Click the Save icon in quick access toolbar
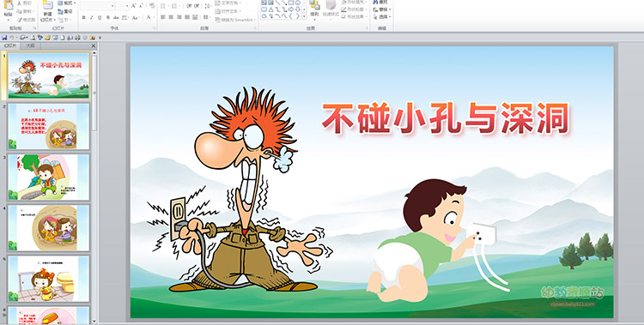Image resolution: width=644 pixels, height=325 pixels. coord(4,38)
